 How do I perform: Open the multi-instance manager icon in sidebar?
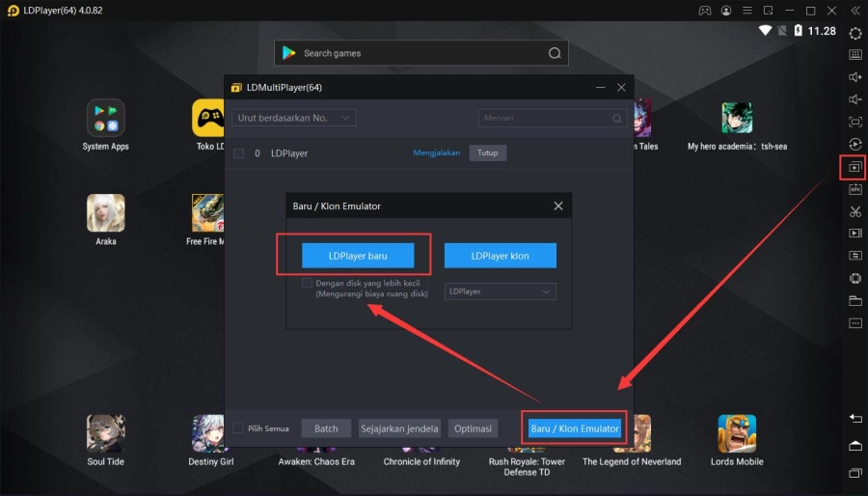point(854,167)
